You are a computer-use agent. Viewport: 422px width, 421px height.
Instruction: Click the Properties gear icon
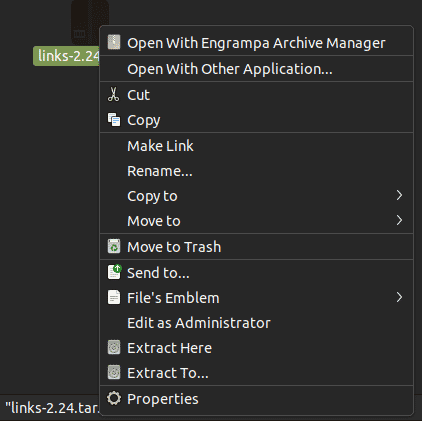click(x=114, y=398)
